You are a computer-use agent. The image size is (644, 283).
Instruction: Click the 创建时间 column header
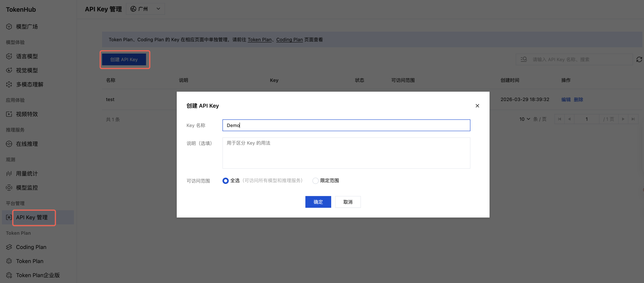click(510, 80)
